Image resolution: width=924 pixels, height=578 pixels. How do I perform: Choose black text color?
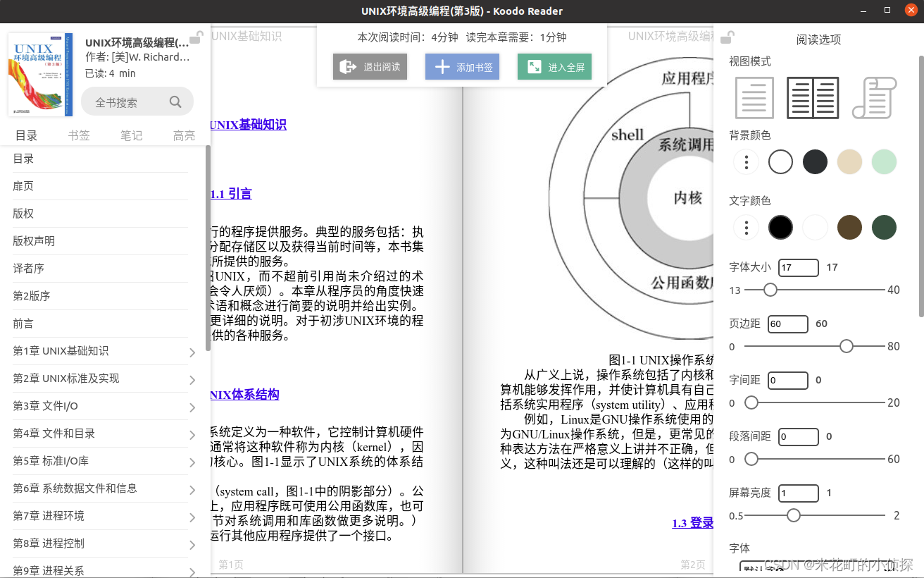click(780, 227)
